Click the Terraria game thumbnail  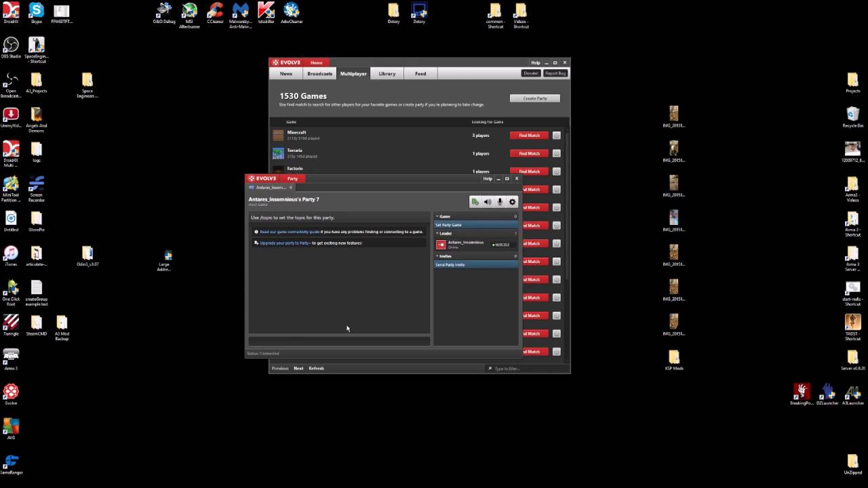point(278,153)
